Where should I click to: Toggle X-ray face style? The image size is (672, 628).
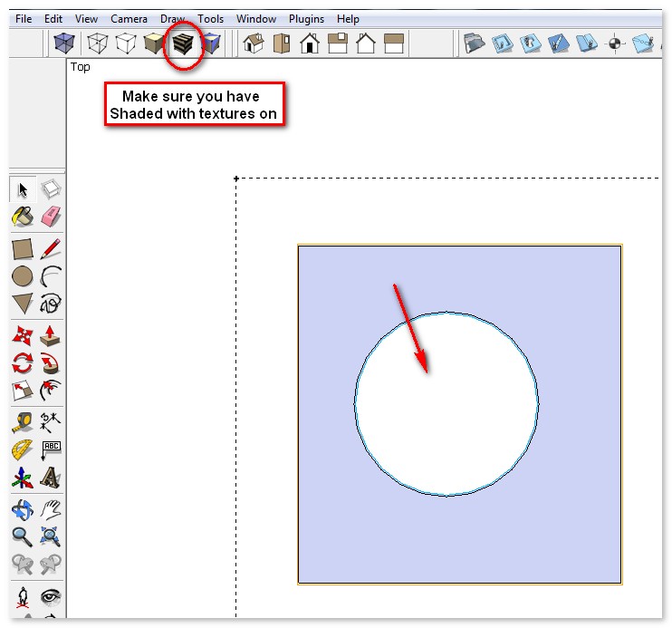click(x=63, y=43)
